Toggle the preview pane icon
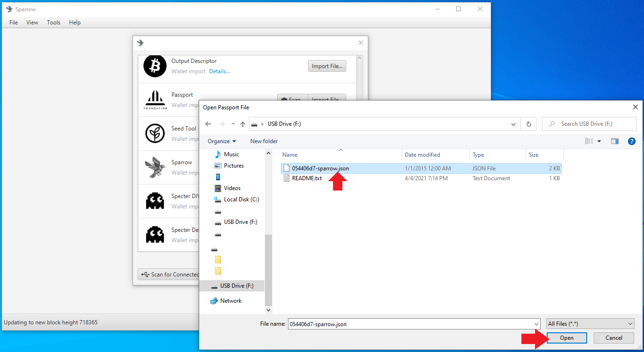 coord(614,141)
